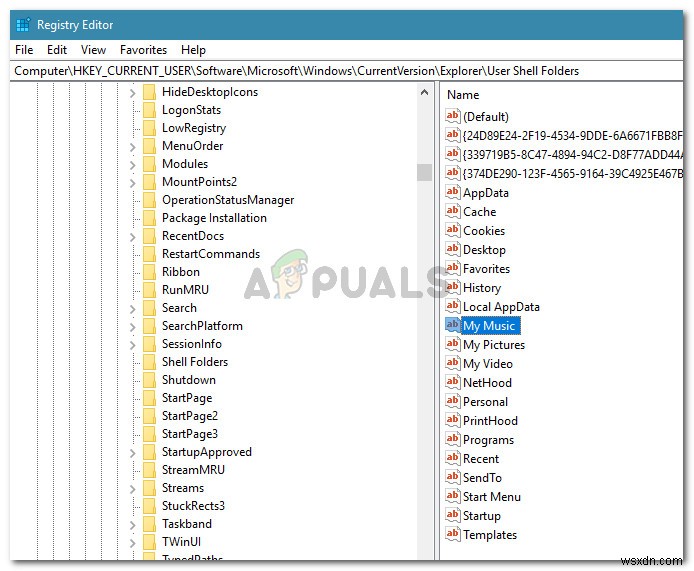This screenshot has height=571, width=694.
Task: Click the string icon beside NetHood
Action: tap(452, 382)
